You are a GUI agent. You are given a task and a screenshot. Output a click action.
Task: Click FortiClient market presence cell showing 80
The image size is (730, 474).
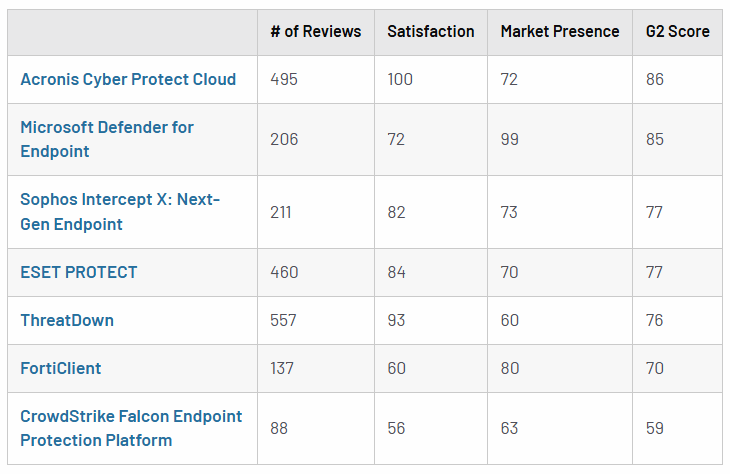point(509,368)
